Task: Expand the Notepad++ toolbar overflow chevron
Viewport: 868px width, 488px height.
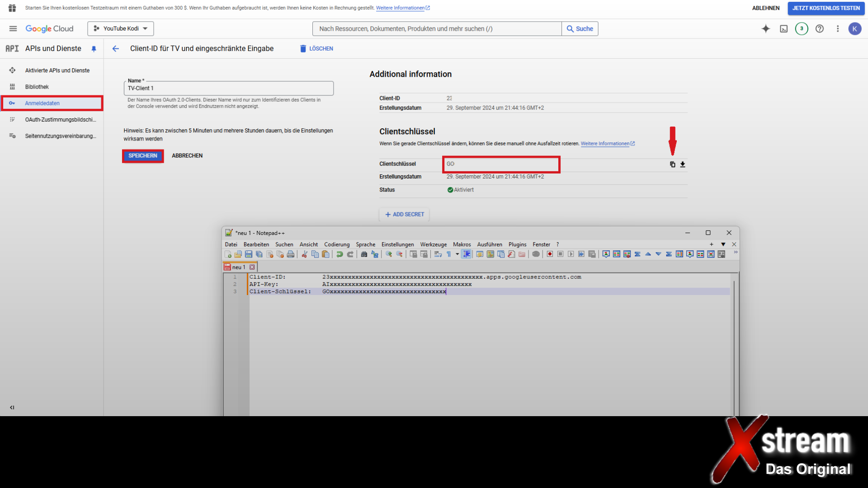Action: 736,253
